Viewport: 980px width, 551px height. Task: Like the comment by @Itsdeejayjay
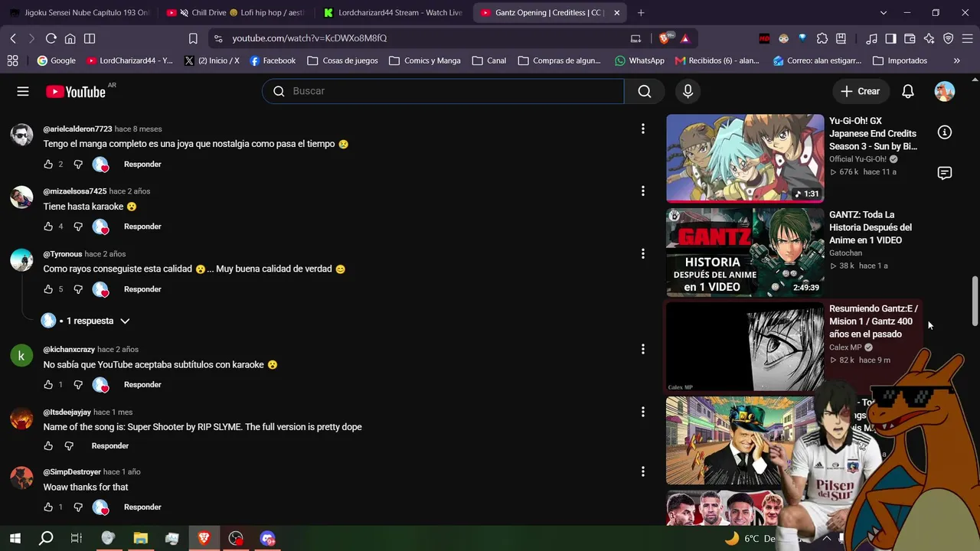48,446
